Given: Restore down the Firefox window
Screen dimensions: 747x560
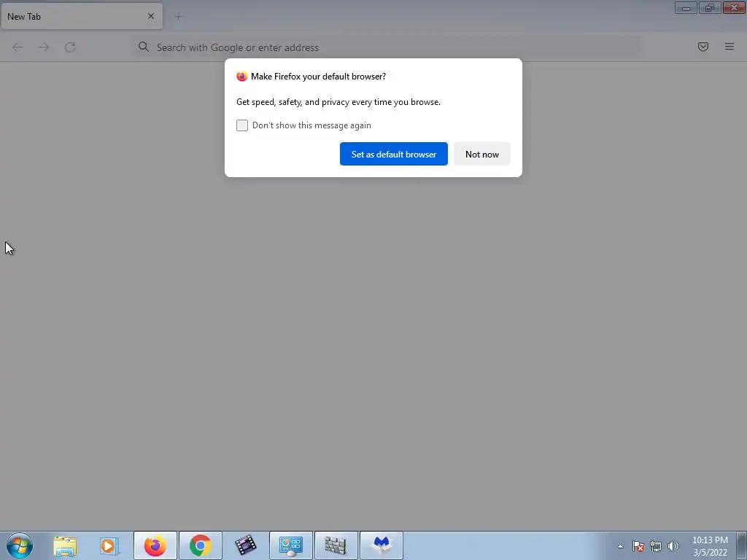Looking at the screenshot, I should pos(710,7).
